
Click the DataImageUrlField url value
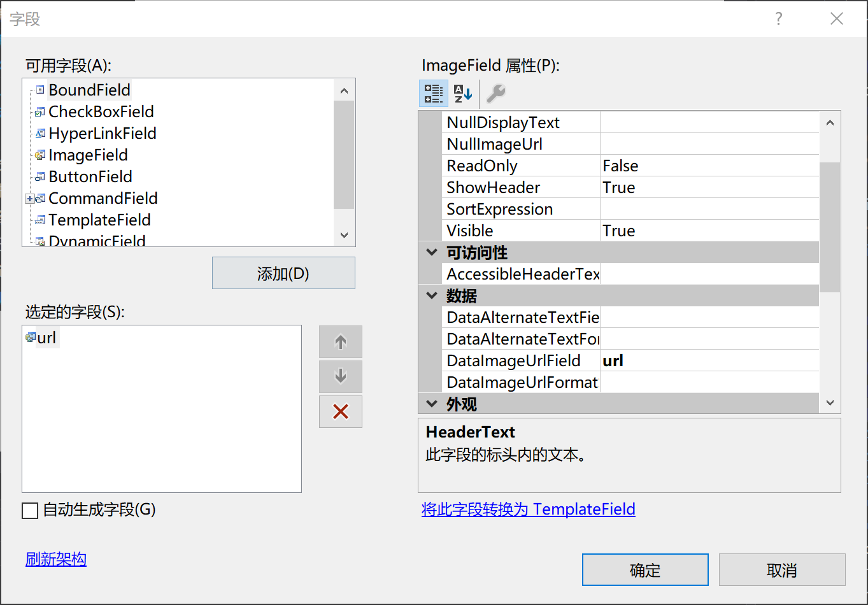(709, 360)
